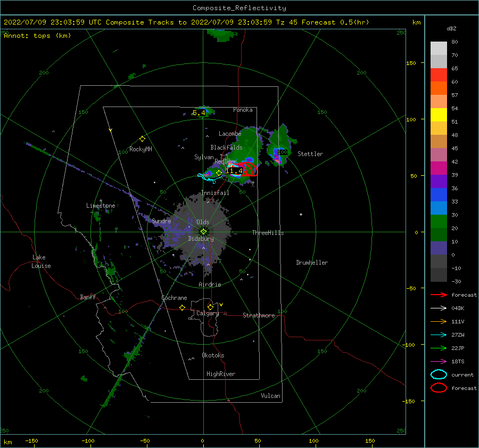Click the red forecast ellipse legend icon
Screen dimensions: 479x448
pyautogui.click(x=439, y=388)
